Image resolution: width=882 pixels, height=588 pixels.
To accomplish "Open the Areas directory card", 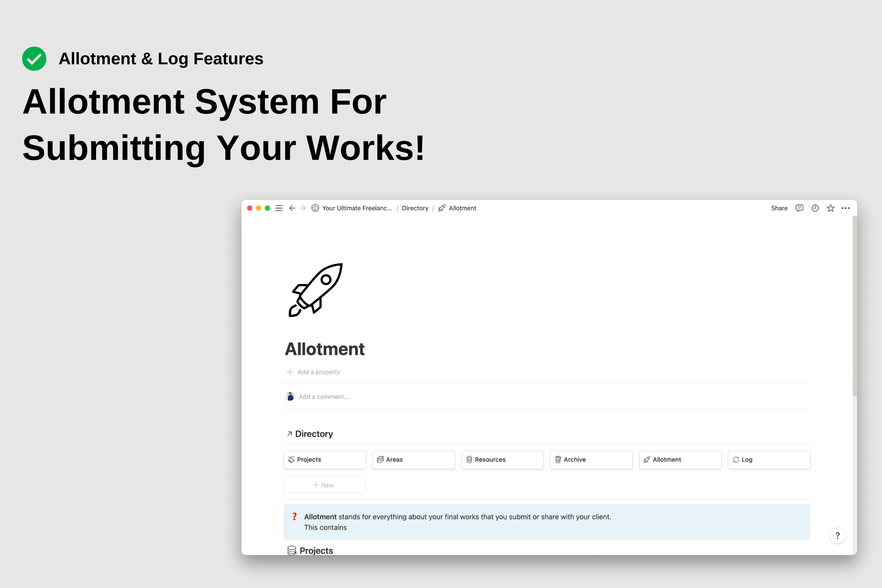I will pyautogui.click(x=413, y=459).
